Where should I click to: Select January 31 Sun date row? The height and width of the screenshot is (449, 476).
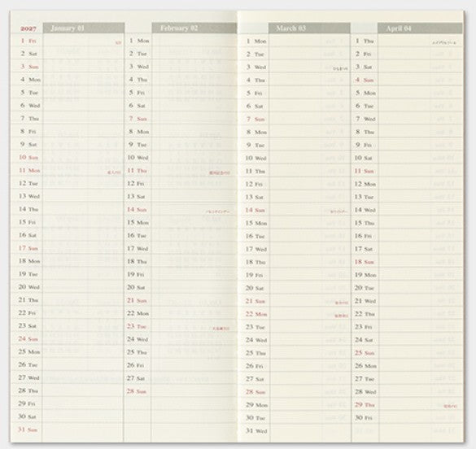[68, 429]
